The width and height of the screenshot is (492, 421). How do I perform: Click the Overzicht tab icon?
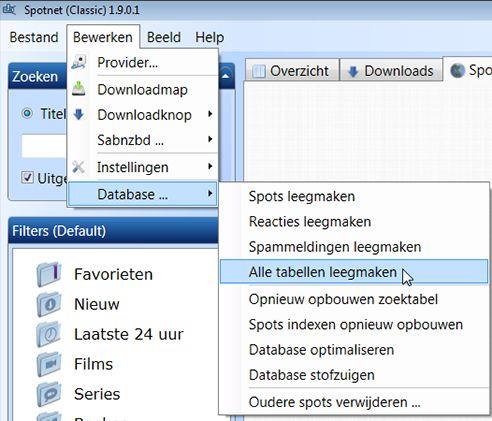click(259, 71)
